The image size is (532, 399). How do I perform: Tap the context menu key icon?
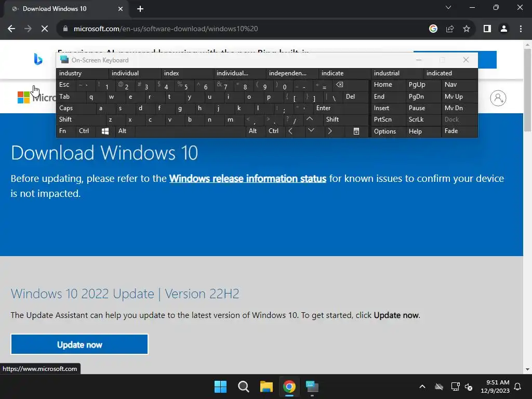tap(356, 131)
